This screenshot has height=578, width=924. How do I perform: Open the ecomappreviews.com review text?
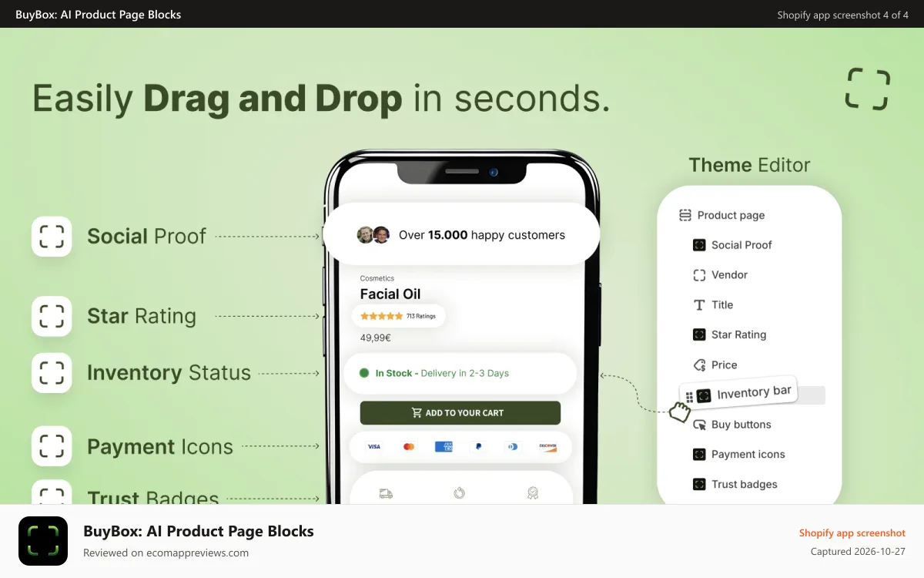coord(166,553)
